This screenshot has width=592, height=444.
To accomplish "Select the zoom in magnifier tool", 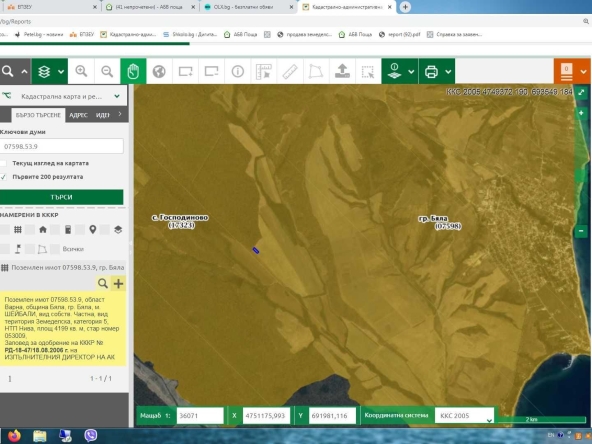I will click(x=81, y=71).
